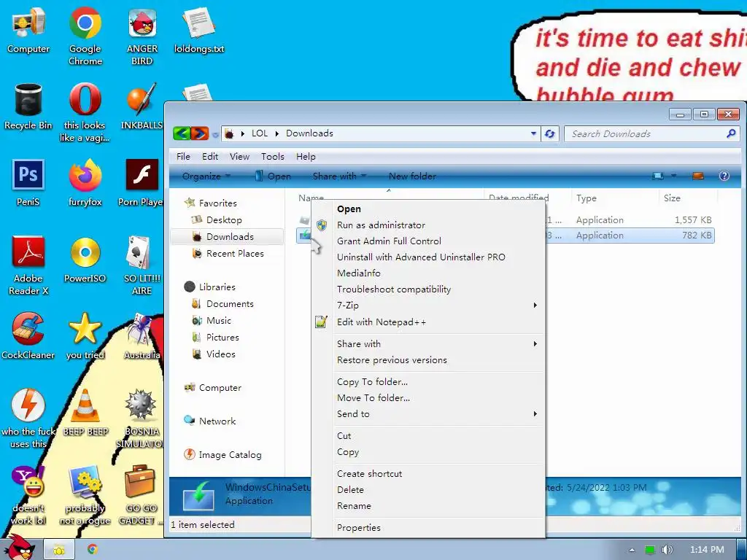Sort by the Size column header
The height and width of the screenshot is (560, 747).
672,198
